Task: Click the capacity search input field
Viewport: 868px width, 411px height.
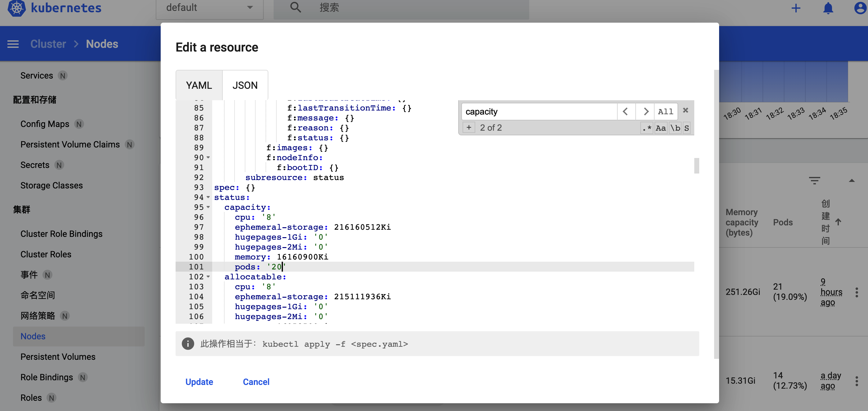Action: coord(539,112)
